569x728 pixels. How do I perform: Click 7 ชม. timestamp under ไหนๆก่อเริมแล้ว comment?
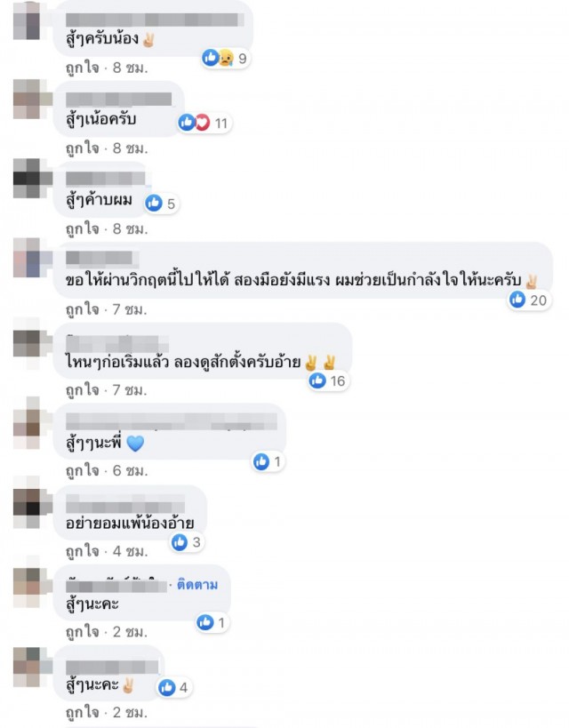130,390
